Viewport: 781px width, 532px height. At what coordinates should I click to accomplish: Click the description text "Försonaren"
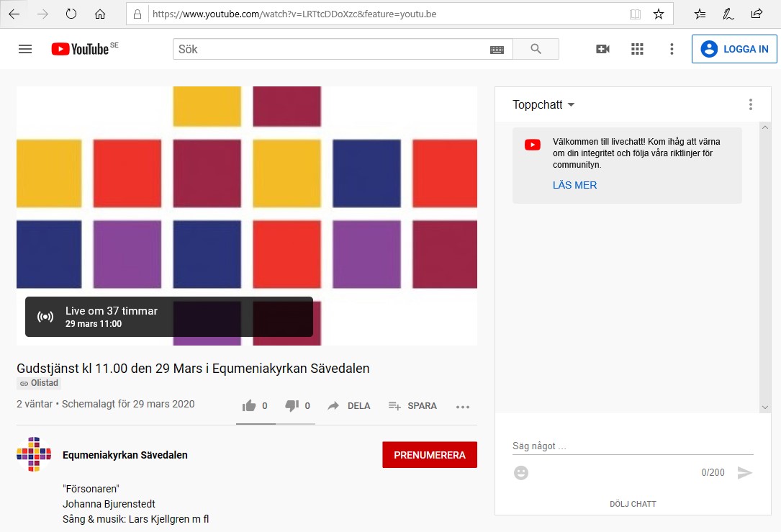(91, 489)
